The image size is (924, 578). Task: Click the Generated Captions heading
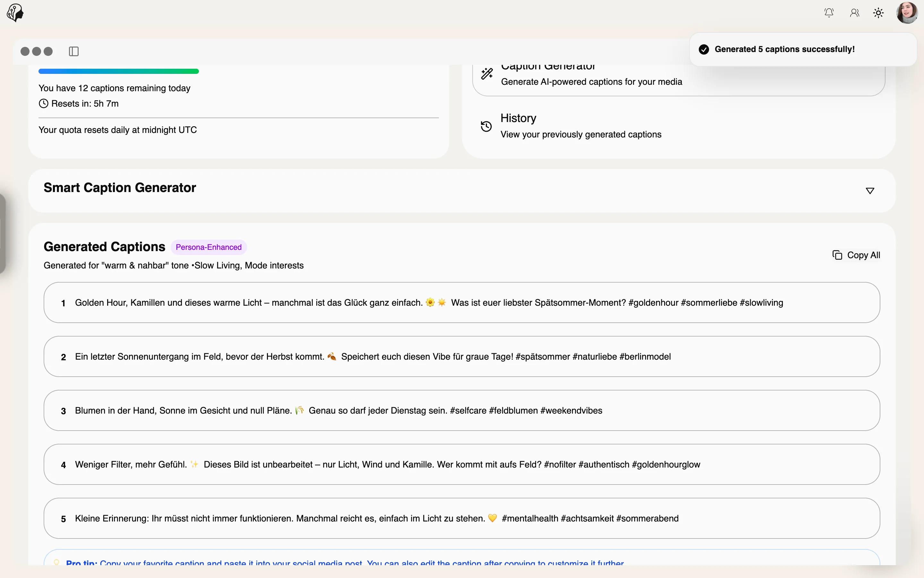point(104,247)
